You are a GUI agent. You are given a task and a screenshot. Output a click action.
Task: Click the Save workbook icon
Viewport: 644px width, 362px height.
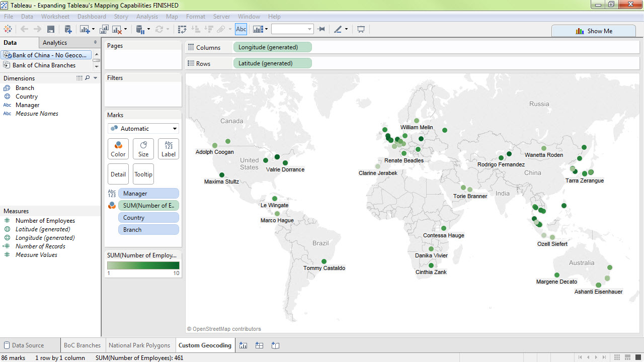click(x=51, y=30)
